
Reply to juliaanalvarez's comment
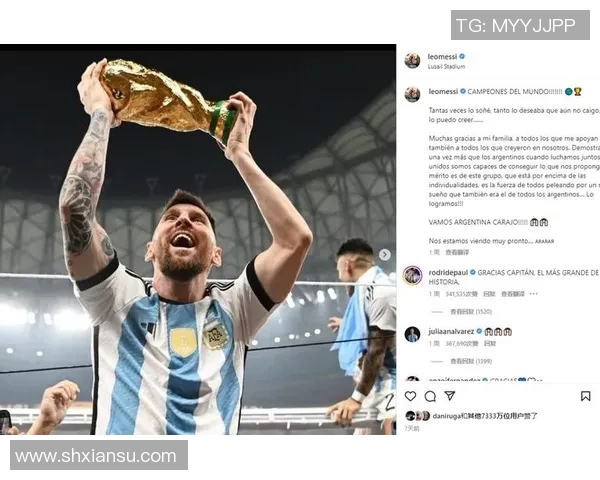pos(490,344)
